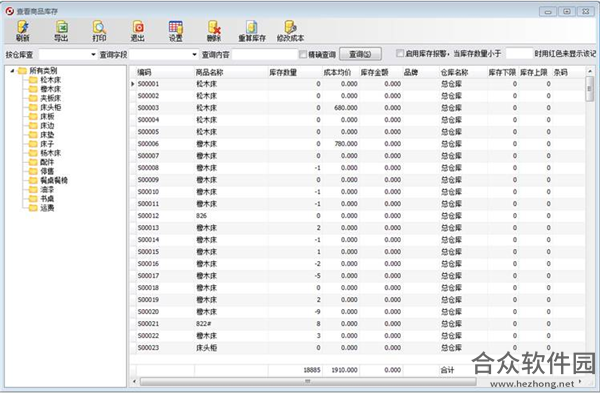This screenshot has height=394, width=600.
Task: Sort by the 商品名称 column header
Action: click(231, 72)
